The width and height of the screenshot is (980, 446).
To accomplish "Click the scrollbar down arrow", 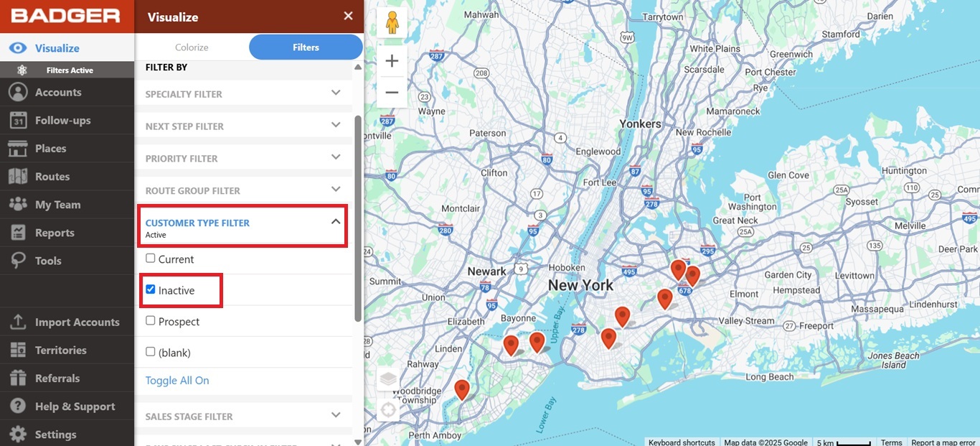I will (359, 441).
